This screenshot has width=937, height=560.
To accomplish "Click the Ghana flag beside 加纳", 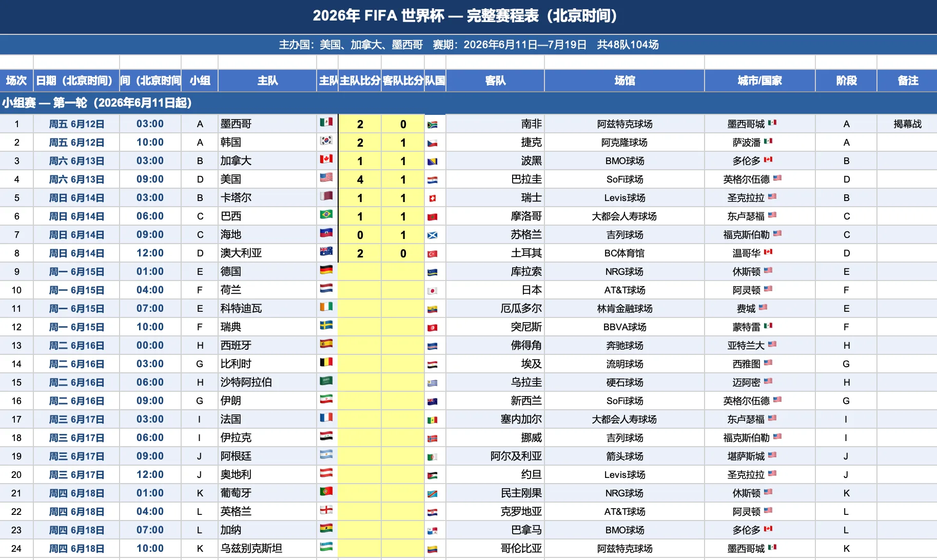I will (x=326, y=528).
